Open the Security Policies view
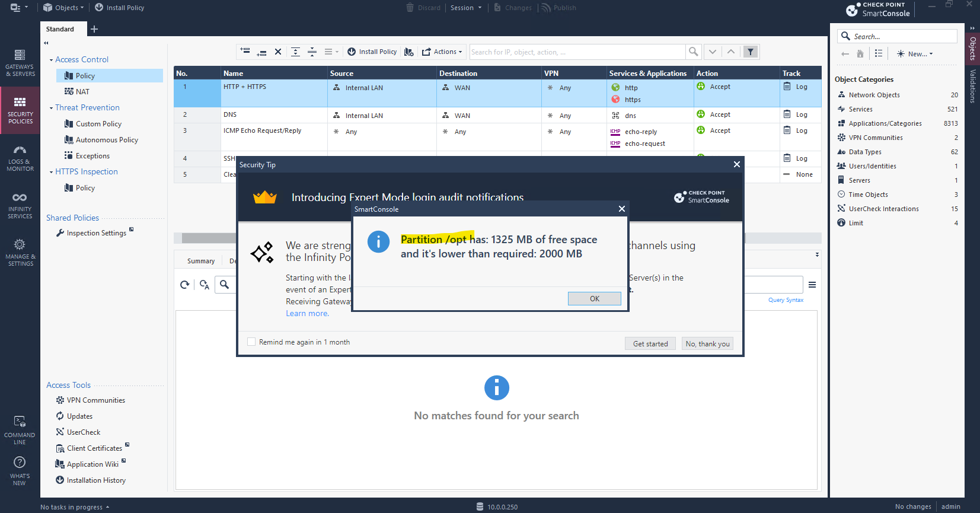980x513 pixels. tap(20, 110)
